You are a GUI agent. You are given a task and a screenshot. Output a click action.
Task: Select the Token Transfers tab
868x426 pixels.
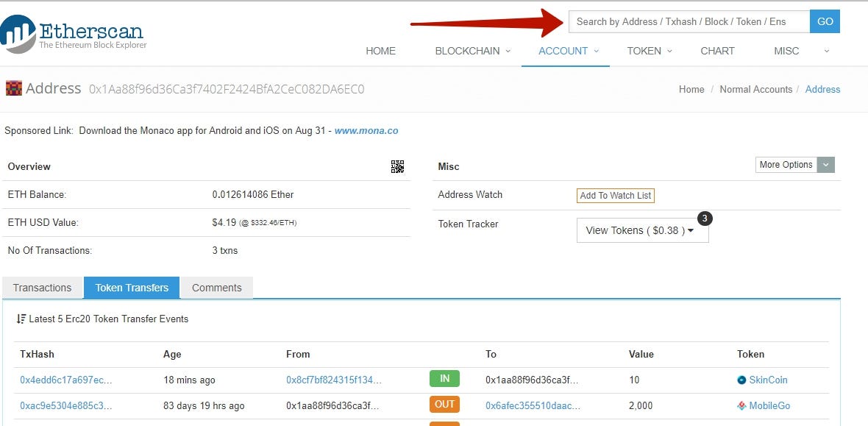coord(132,288)
